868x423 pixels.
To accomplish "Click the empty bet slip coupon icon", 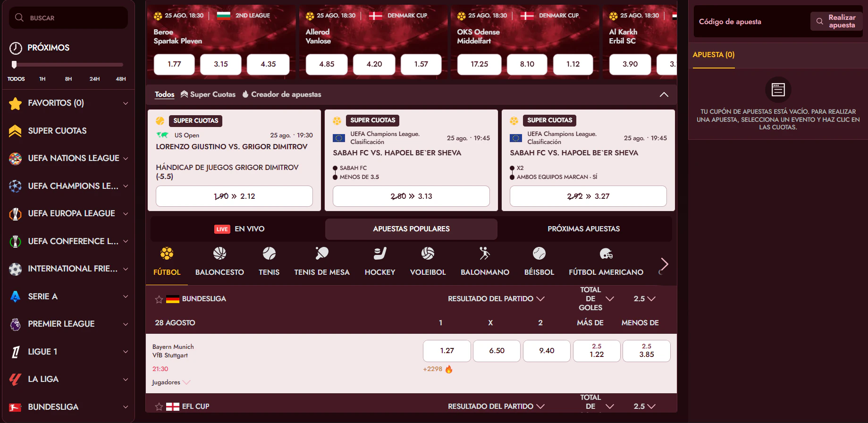I will coord(778,89).
